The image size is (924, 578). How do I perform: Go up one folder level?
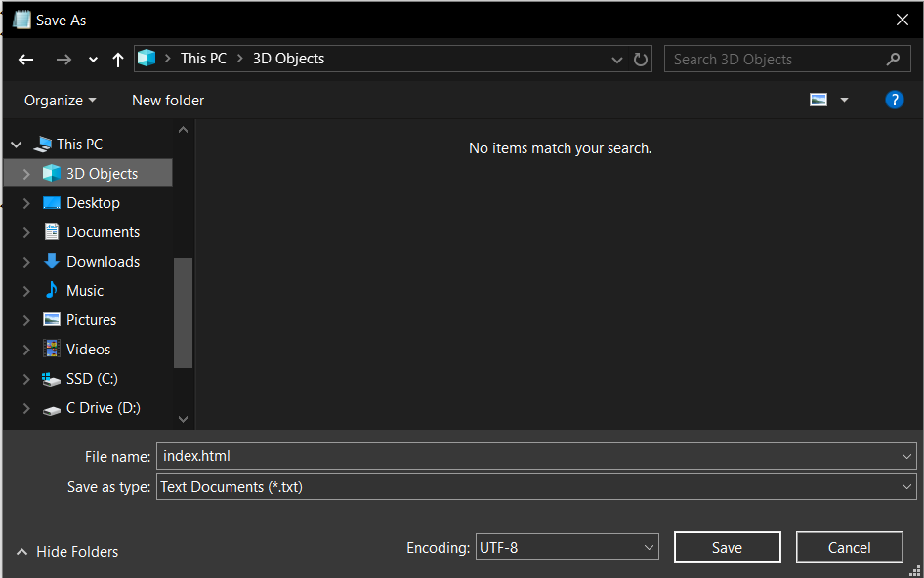tap(117, 59)
